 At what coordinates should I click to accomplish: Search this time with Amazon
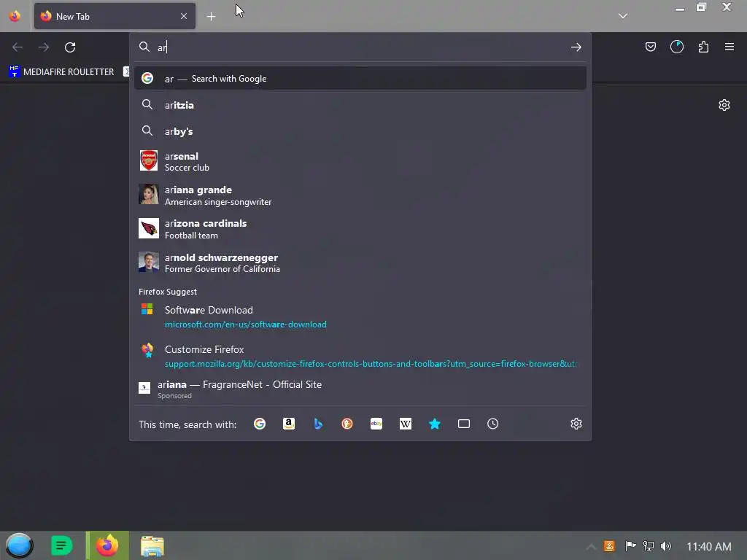pyautogui.click(x=289, y=424)
